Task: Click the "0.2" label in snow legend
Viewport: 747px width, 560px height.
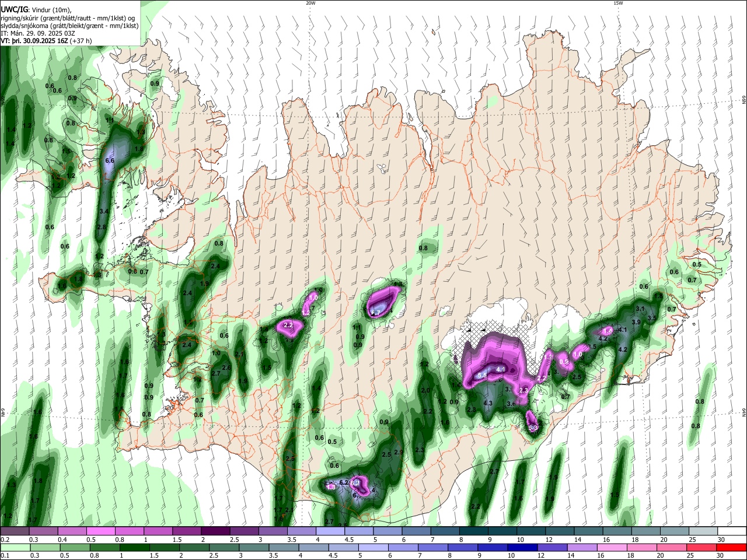Action: (x=5, y=540)
